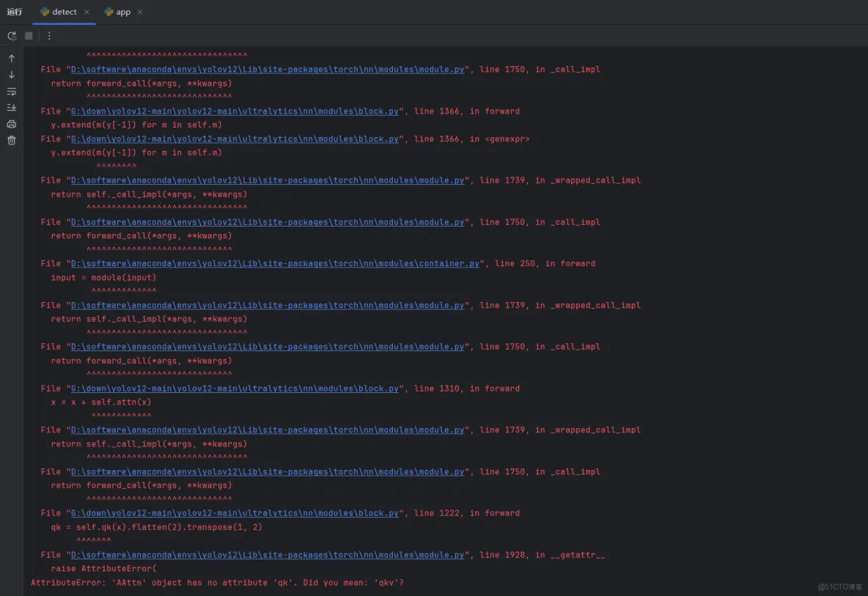The image size is (868, 596).
Task: Jump up the stack trace
Action: click(12, 58)
